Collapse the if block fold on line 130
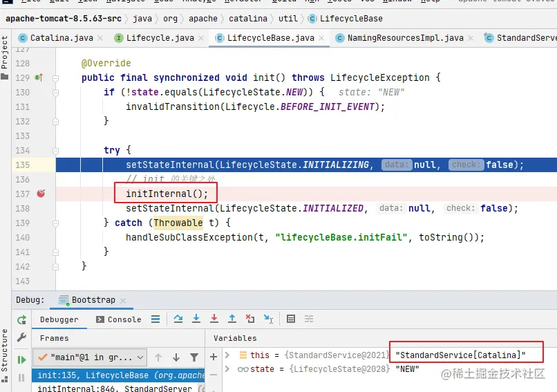This screenshot has height=392, width=557. [56, 93]
